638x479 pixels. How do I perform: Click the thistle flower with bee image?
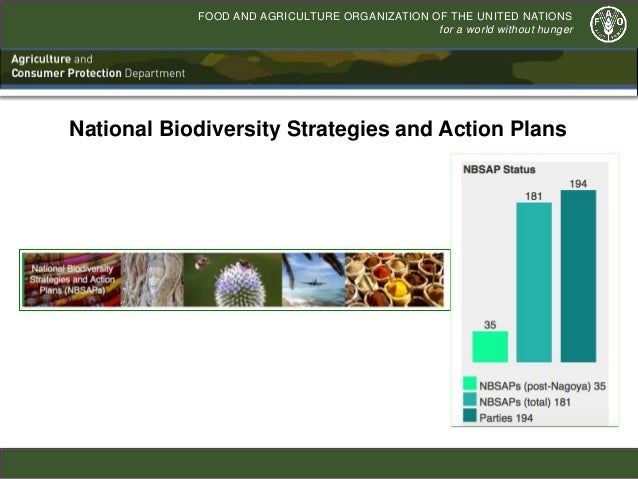[233, 280]
